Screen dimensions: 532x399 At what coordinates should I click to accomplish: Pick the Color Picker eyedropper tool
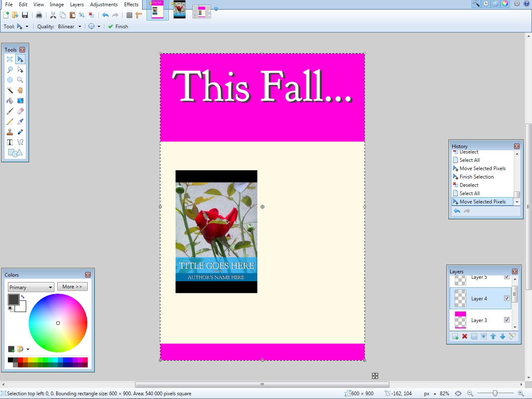coord(20,121)
